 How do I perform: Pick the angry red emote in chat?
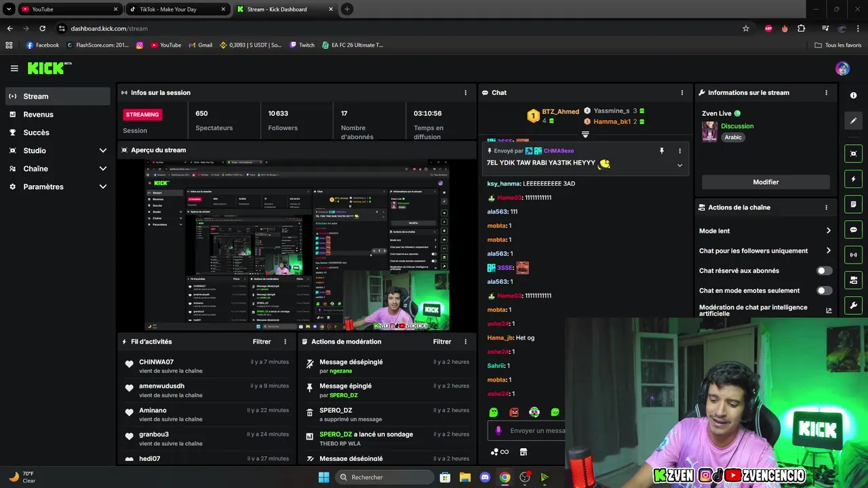514,412
